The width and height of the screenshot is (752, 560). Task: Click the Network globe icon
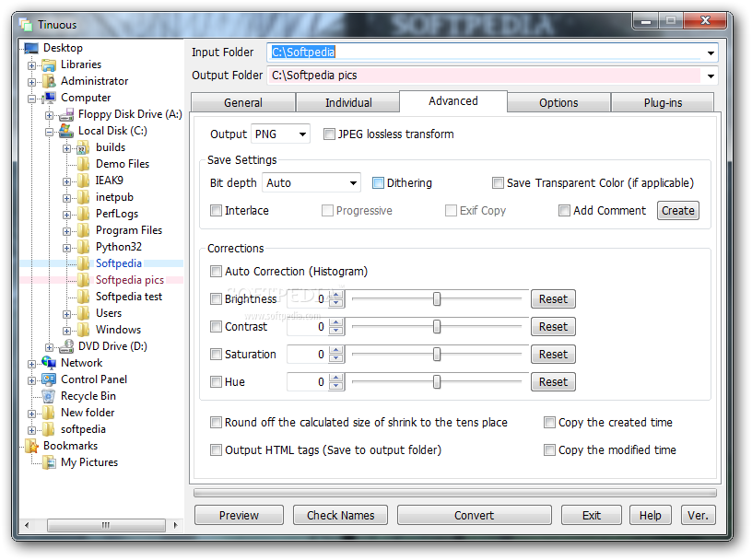pos(49,363)
